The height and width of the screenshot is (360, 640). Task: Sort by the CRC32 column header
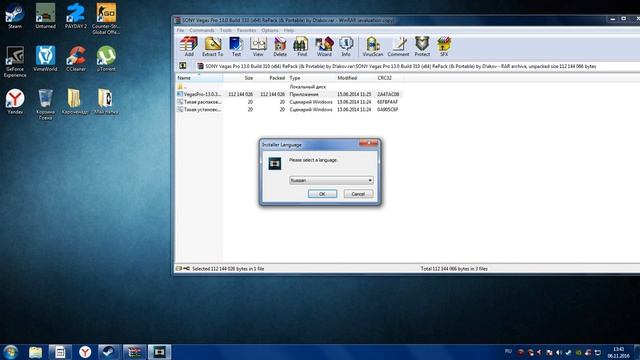pos(388,78)
